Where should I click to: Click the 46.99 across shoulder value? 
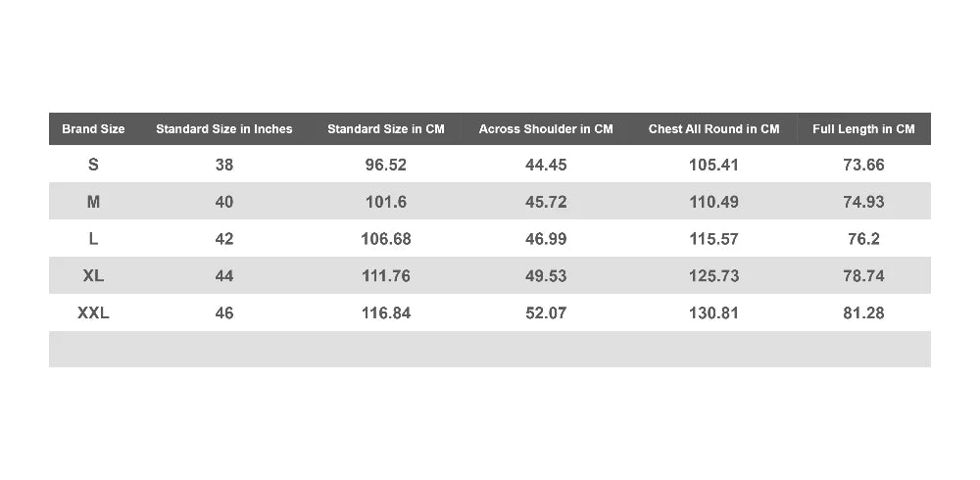(546, 239)
